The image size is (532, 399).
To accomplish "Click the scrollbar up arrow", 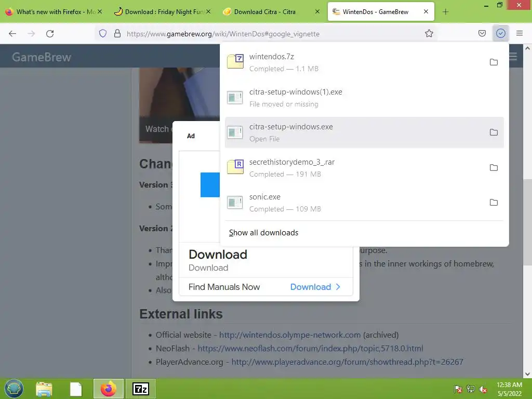I will tap(528, 48).
